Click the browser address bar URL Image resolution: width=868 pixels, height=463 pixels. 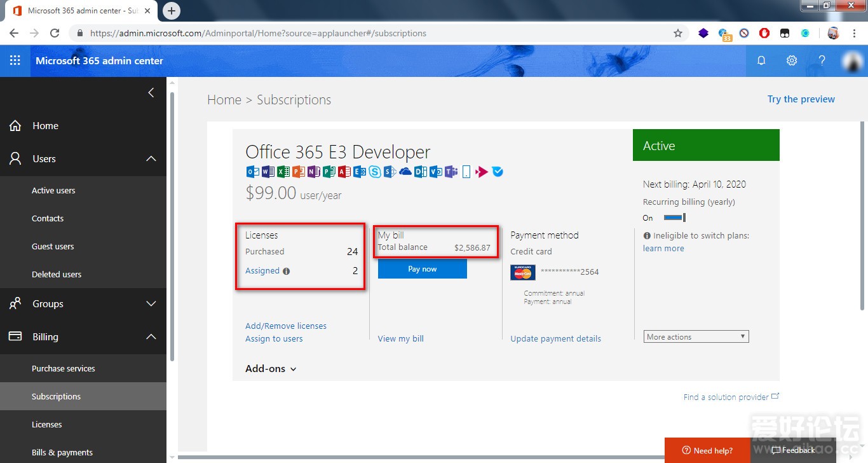(x=258, y=33)
